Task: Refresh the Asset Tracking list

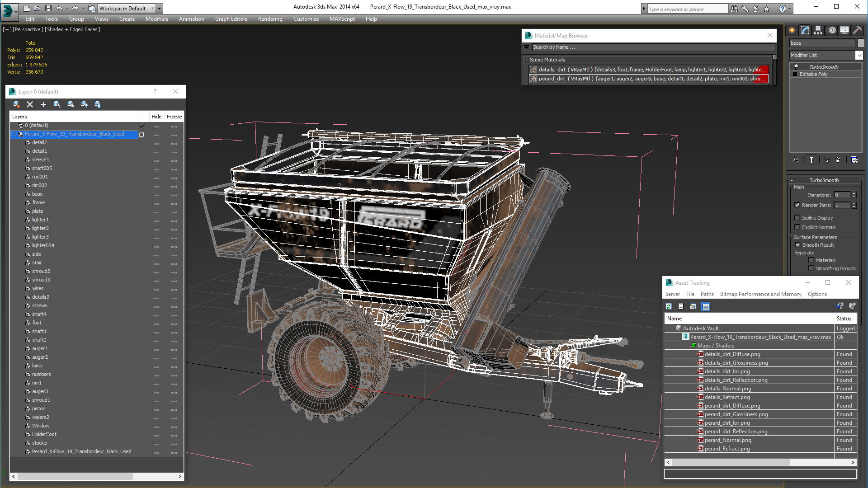Action: [x=669, y=306]
